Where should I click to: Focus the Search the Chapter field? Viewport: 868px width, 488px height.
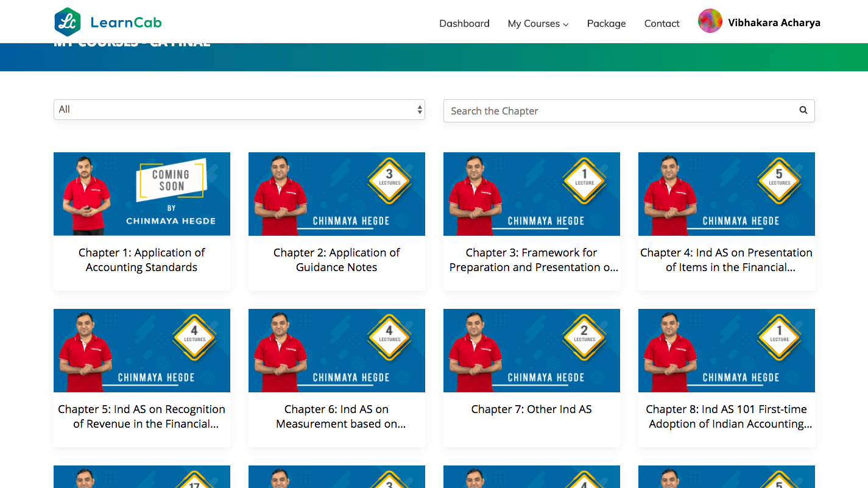[x=621, y=111]
